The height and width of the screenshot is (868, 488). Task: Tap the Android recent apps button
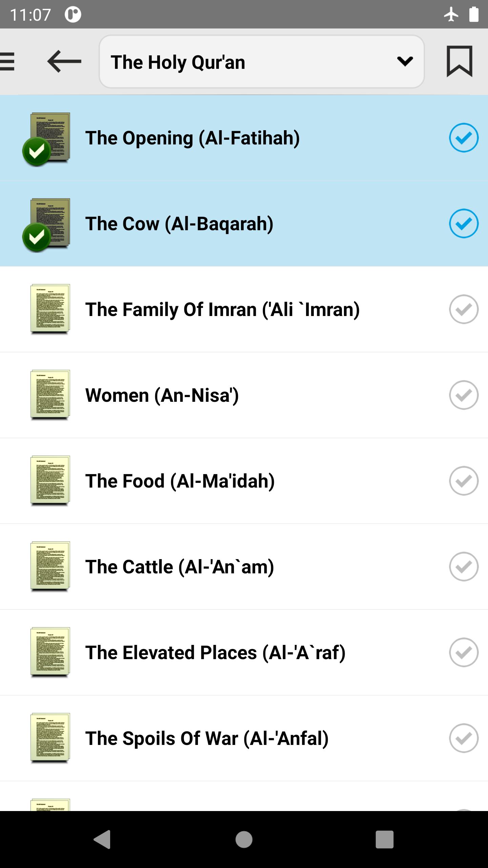point(385,840)
